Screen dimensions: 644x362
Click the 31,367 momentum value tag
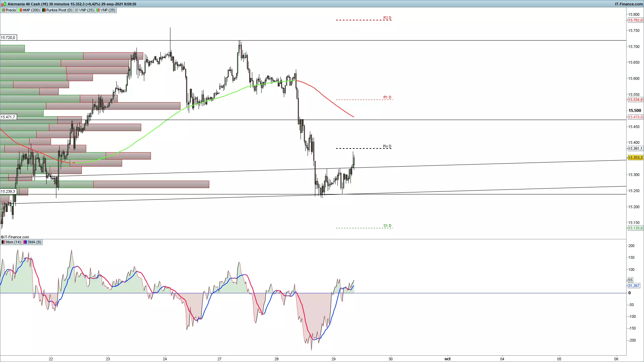pyautogui.click(x=634, y=286)
